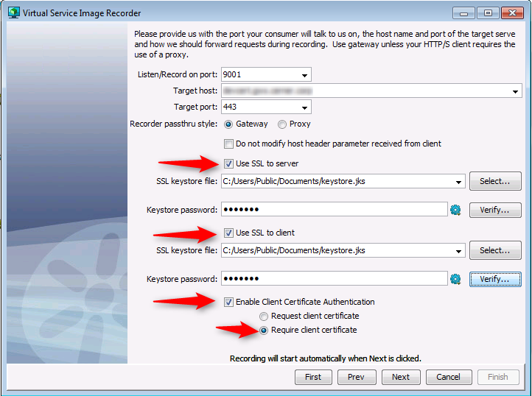Toggle Do not modify host header checkbox
This screenshot has height=396, width=532.
(228, 144)
